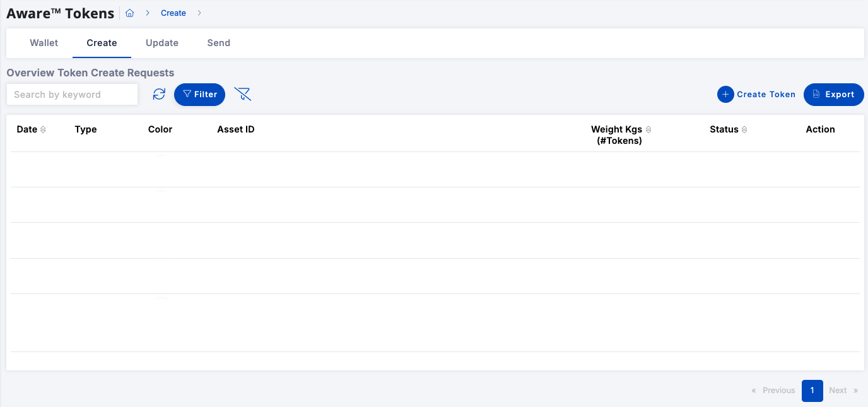Click the Export file icon
This screenshot has width=868, height=407.
click(x=816, y=94)
